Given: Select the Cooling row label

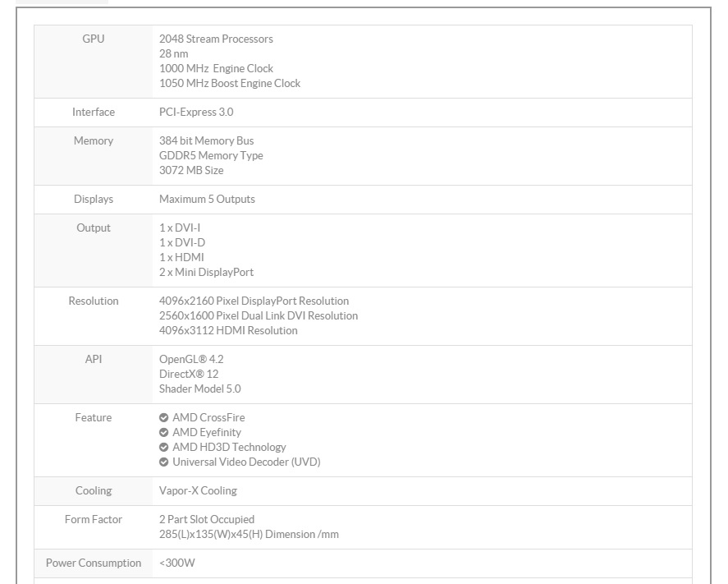Looking at the screenshot, I should tap(94, 491).
